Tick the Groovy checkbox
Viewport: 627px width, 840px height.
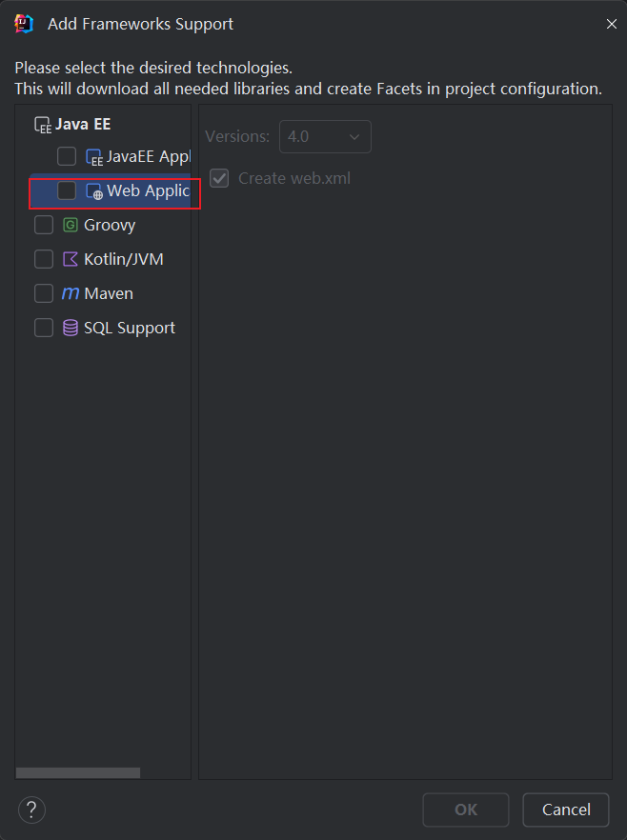pos(44,225)
